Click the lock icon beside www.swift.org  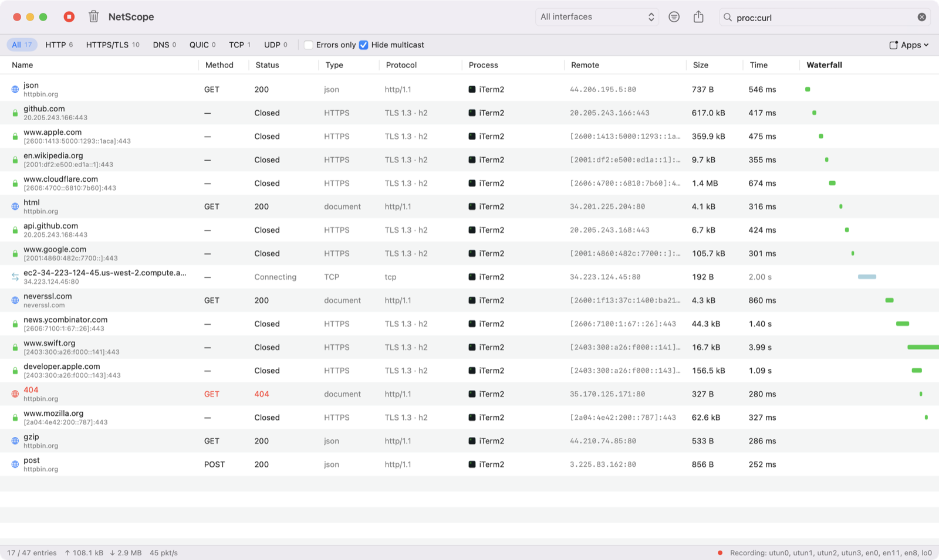[x=15, y=347]
